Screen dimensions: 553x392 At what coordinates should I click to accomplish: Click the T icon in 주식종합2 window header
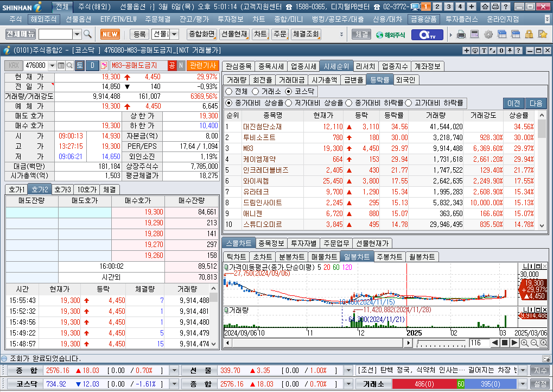484,50
